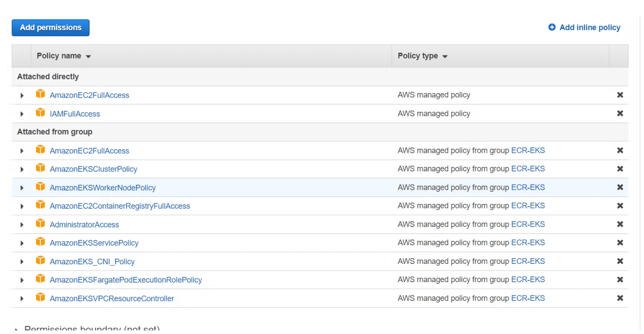
Task: Expand the AmazonEKS_CNI_Policy row
Action: tap(22, 262)
